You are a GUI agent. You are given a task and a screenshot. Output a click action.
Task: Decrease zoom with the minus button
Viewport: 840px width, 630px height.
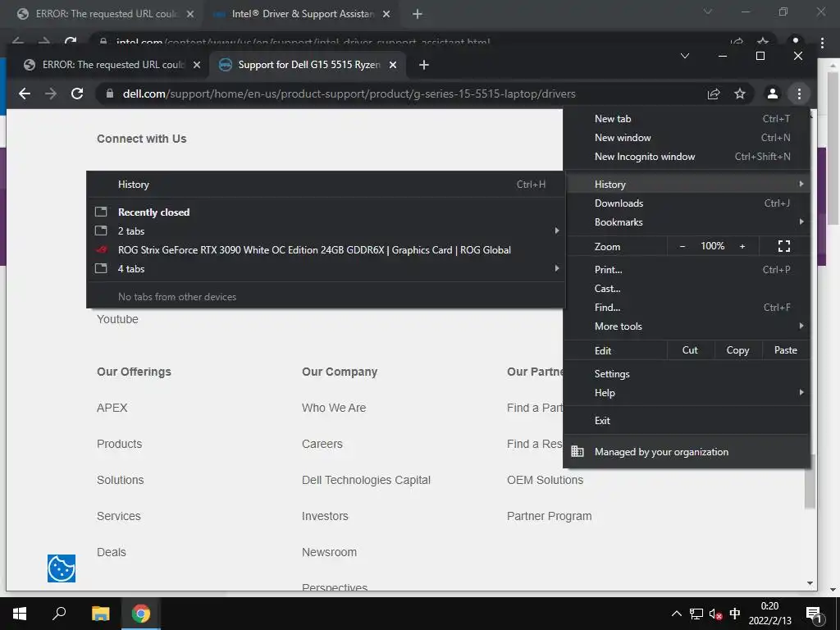[682, 246]
